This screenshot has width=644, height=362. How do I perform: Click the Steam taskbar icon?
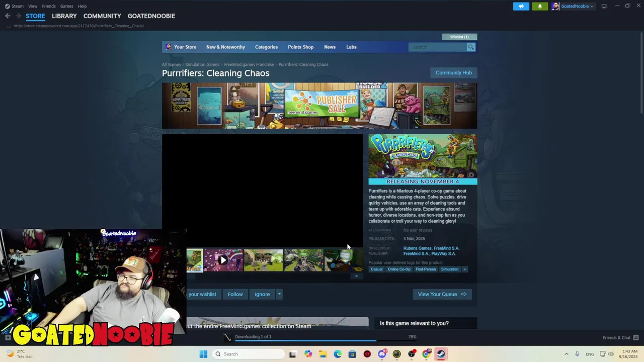pyautogui.click(x=441, y=354)
